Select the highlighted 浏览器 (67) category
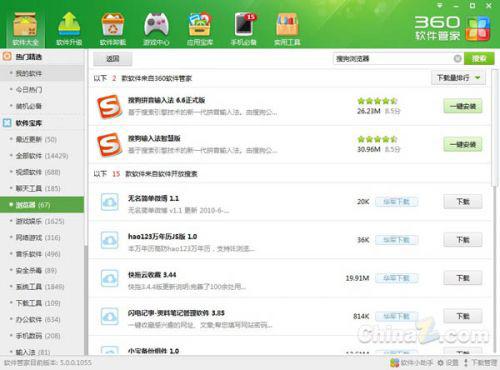 [x=42, y=205]
